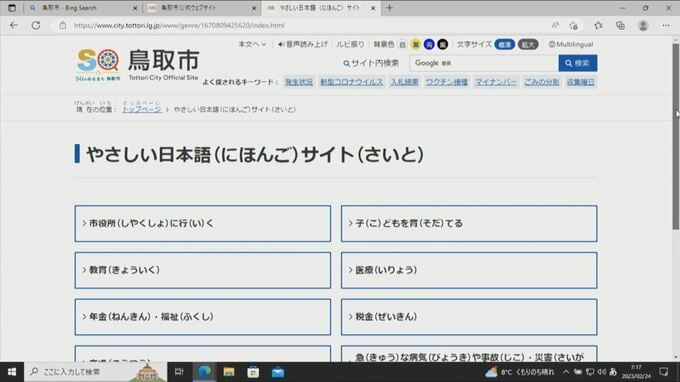Go to トップページ breadcrumb link

pos(142,109)
